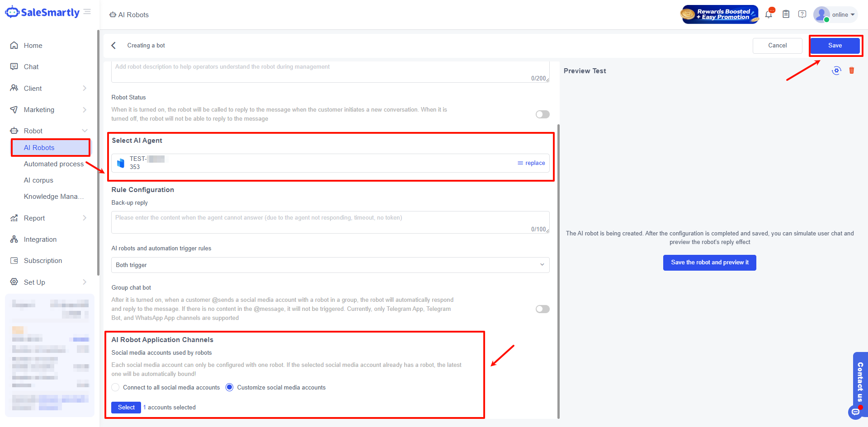
Task: Click the red trash icon in Preview Test
Action: (x=852, y=70)
